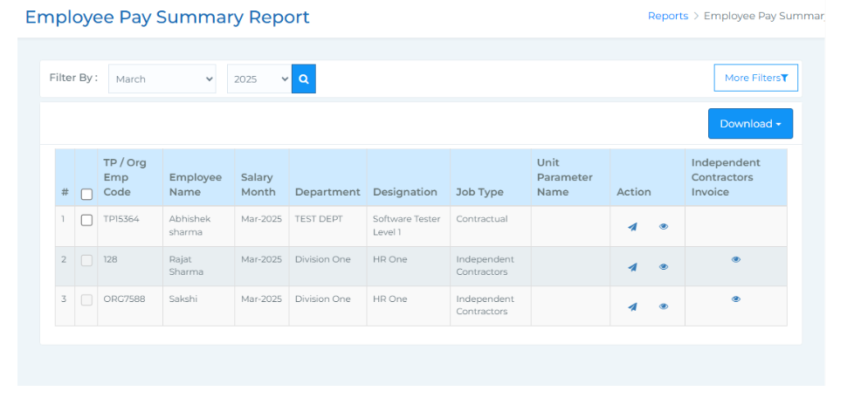Image resolution: width=868 pixels, height=405 pixels.
Task: Toggle the select-all header checkbox
Action: point(86,194)
